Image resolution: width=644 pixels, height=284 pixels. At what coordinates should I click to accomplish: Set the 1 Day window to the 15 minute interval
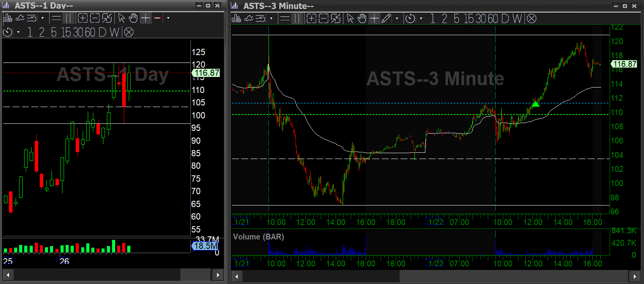pyautogui.click(x=66, y=32)
